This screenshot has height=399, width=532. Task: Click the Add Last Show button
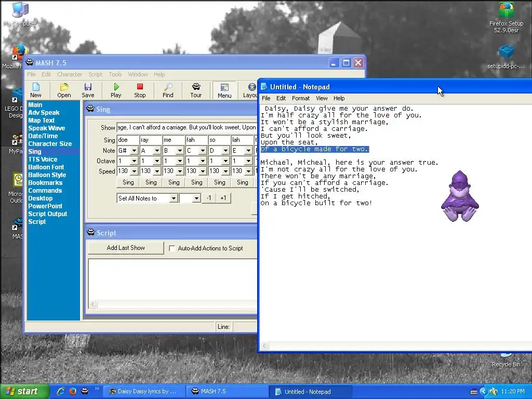click(126, 248)
